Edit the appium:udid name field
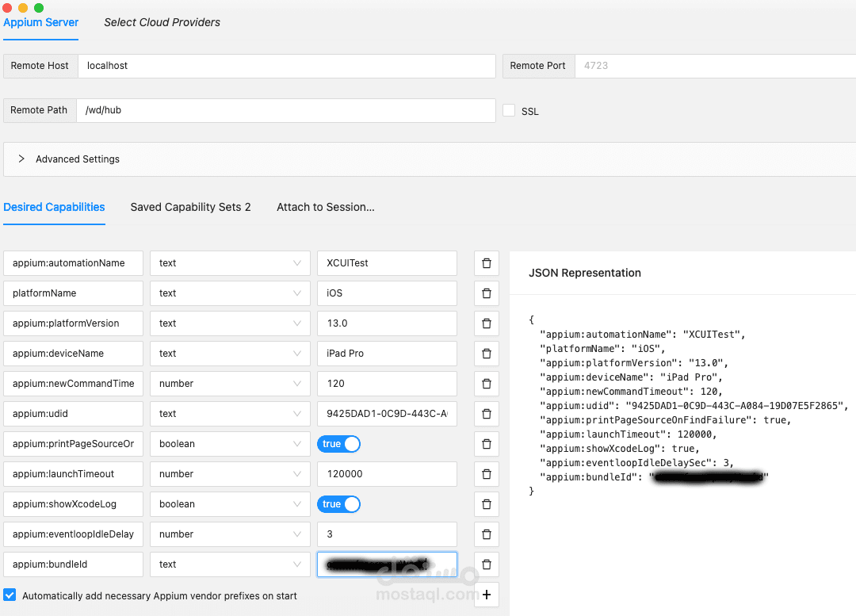This screenshot has height=616, width=856. (x=73, y=413)
